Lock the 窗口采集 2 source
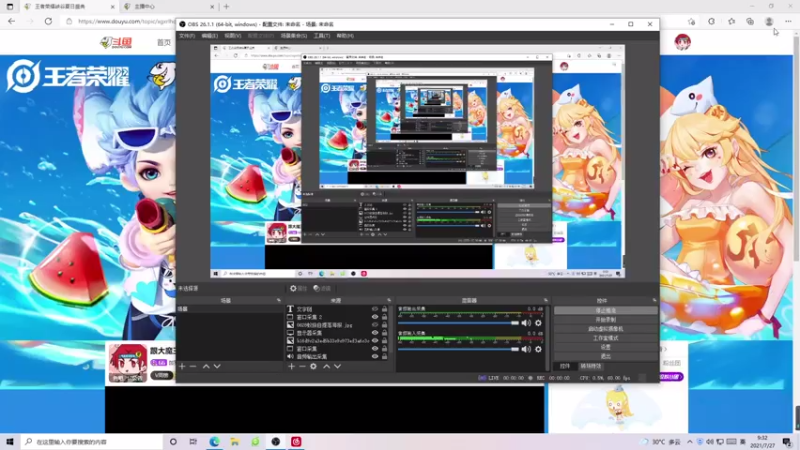Screen dimensions: 800x450 click(384, 317)
